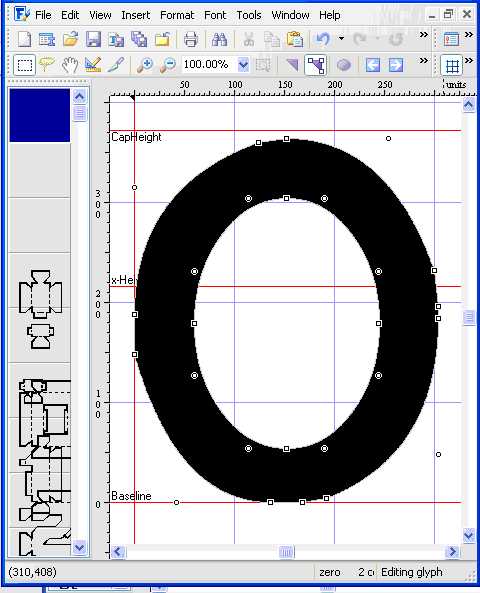Click the zoom in magnifier icon

coord(144,65)
